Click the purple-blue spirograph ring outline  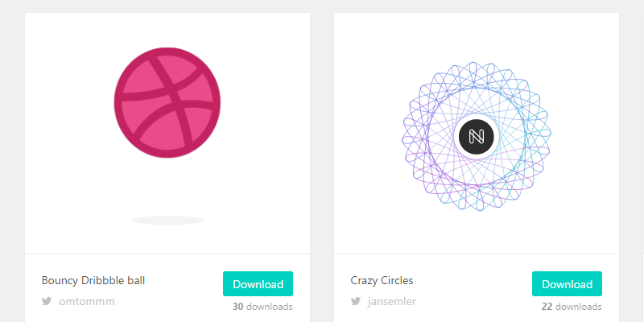(477, 136)
